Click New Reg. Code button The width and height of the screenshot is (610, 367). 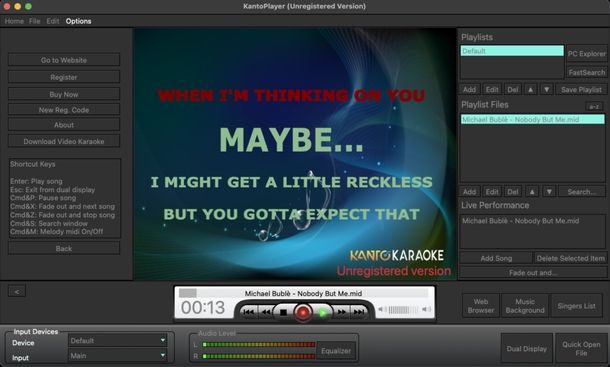point(64,110)
